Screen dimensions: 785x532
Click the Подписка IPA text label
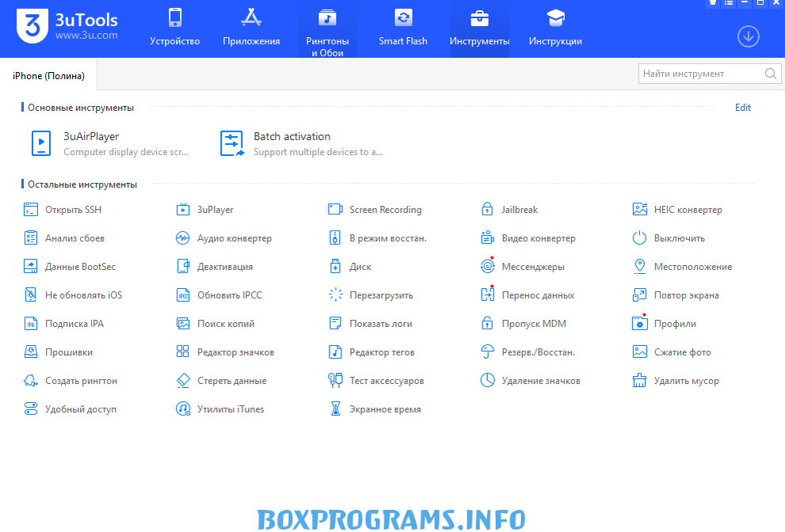pos(74,324)
